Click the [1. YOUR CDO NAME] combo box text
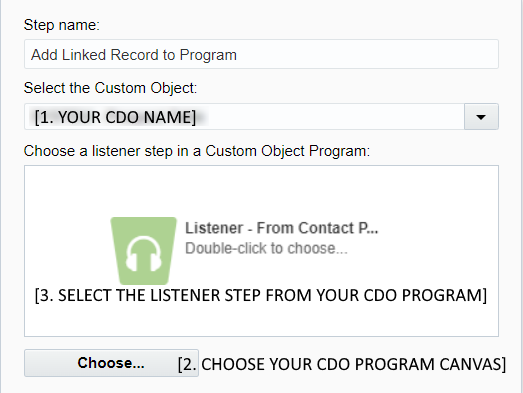 115,117
